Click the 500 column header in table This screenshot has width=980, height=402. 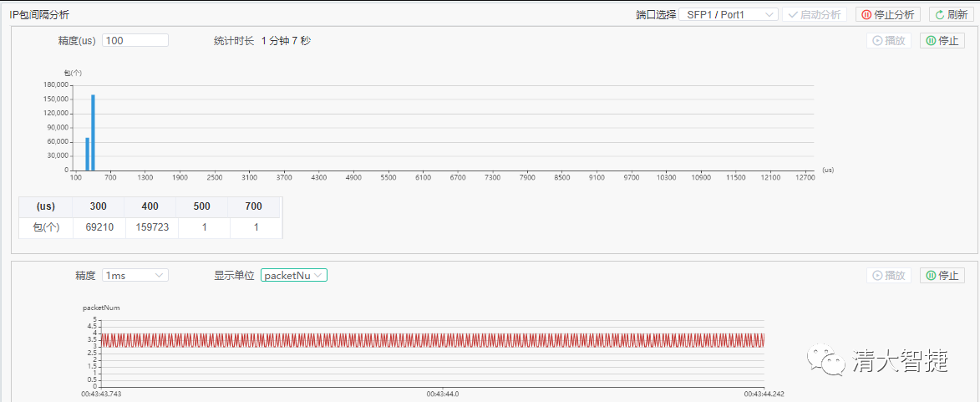click(203, 206)
